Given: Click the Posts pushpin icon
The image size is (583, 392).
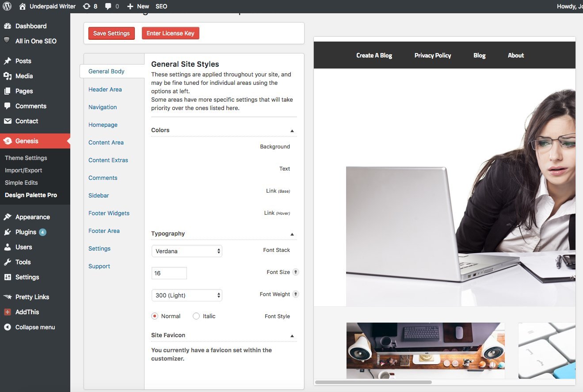Looking at the screenshot, I should [x=8, y=61].
